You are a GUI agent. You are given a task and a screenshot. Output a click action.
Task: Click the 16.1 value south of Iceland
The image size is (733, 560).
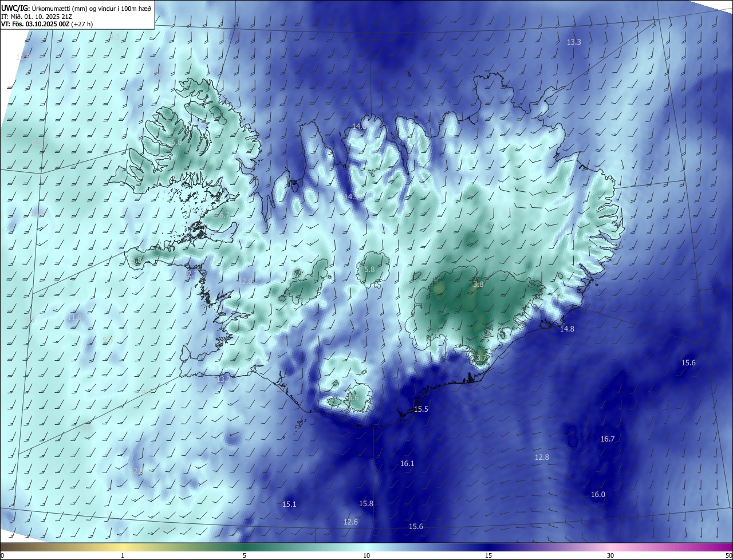click(407, 464)
